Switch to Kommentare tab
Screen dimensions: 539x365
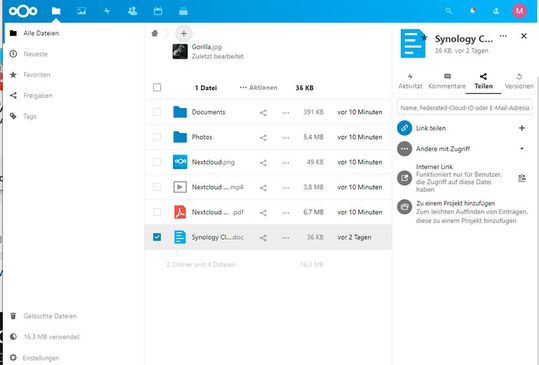click(x=447, y=81)
